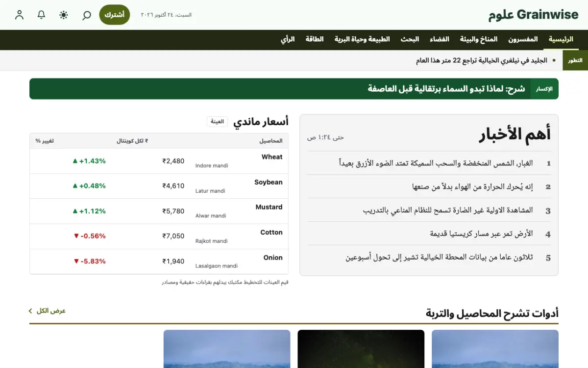This screenshot has height=368, width=588.
Task: Open the أدوات تشرح المحاصيل والتربة section heading
Action: (x=492, y=313)
